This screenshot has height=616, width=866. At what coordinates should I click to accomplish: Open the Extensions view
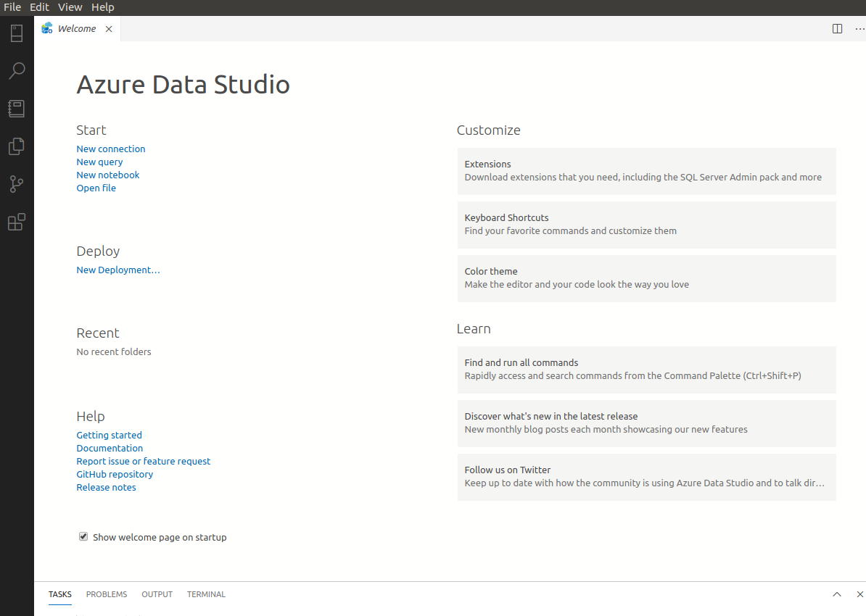pos(16,222)
